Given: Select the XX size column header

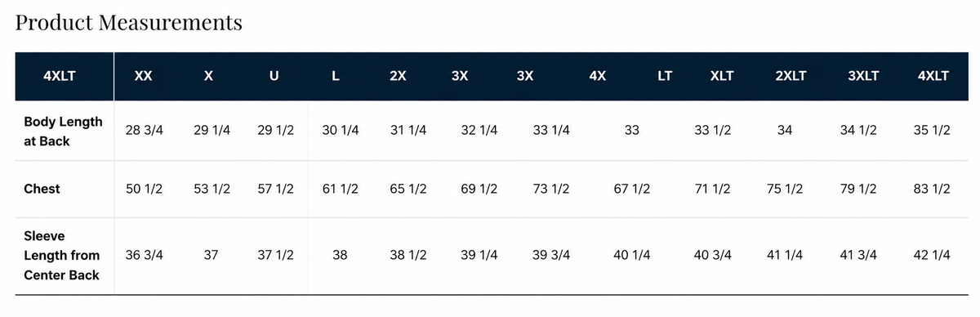Looking at the screenshot, I should pos(143,76).
